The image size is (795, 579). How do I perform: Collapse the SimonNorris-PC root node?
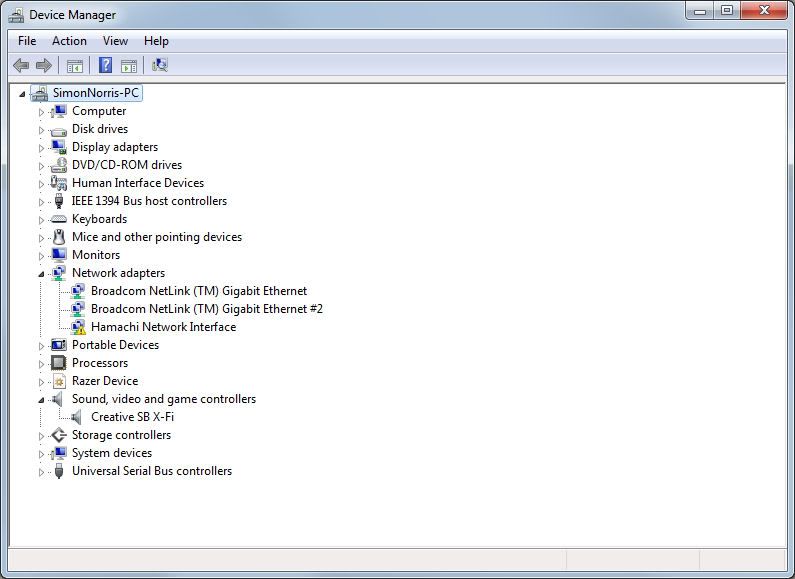(23, 94)
